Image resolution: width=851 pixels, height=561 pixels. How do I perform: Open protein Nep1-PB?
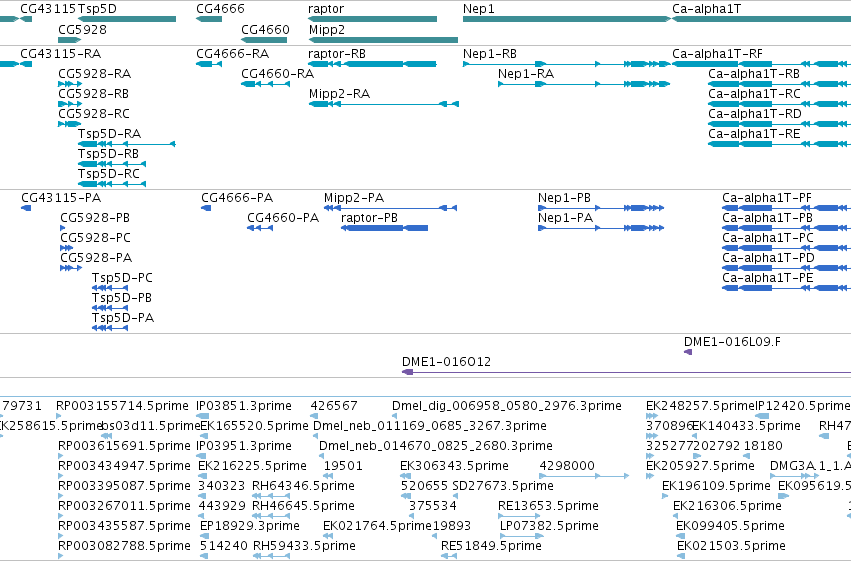pyautogui.click(x=564, y=198)
